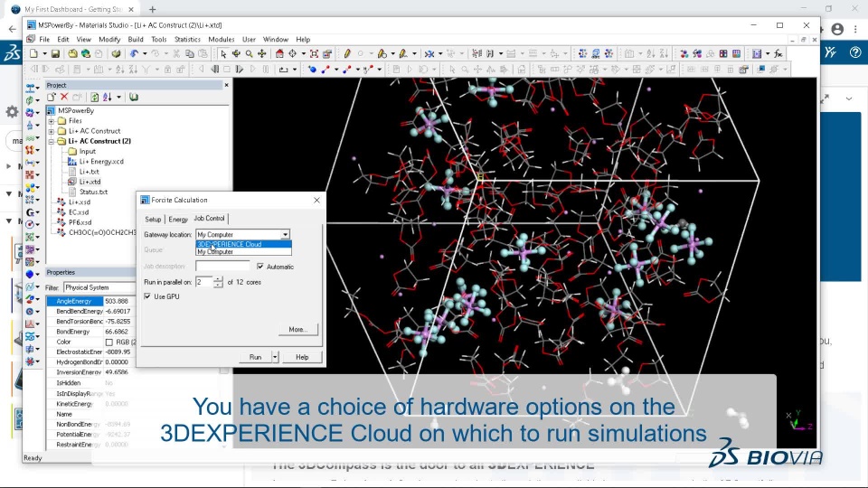The image size is (868, 488).
Task: Open the Gateway location dropdown arrow
Action: [x=285, y=235]
